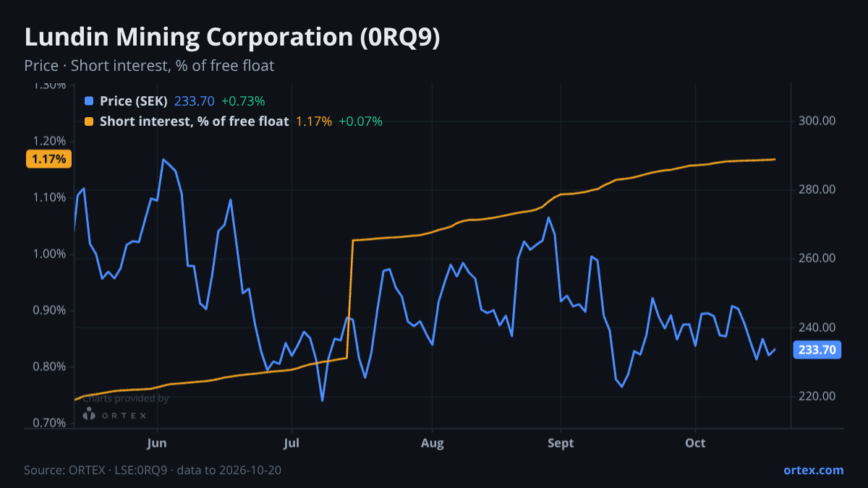The width and height of the screenshot is (868, 488).
Task: Click the 233.70 price value in legend
Action: click(195, 101)
